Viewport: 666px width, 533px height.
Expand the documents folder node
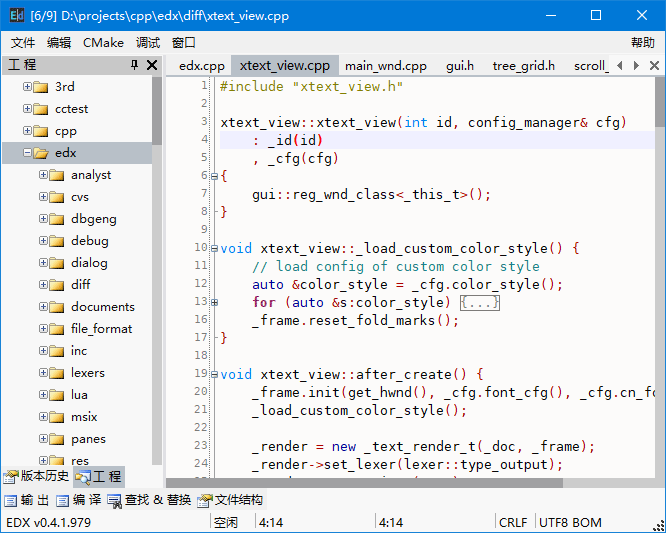click(43, 307)
